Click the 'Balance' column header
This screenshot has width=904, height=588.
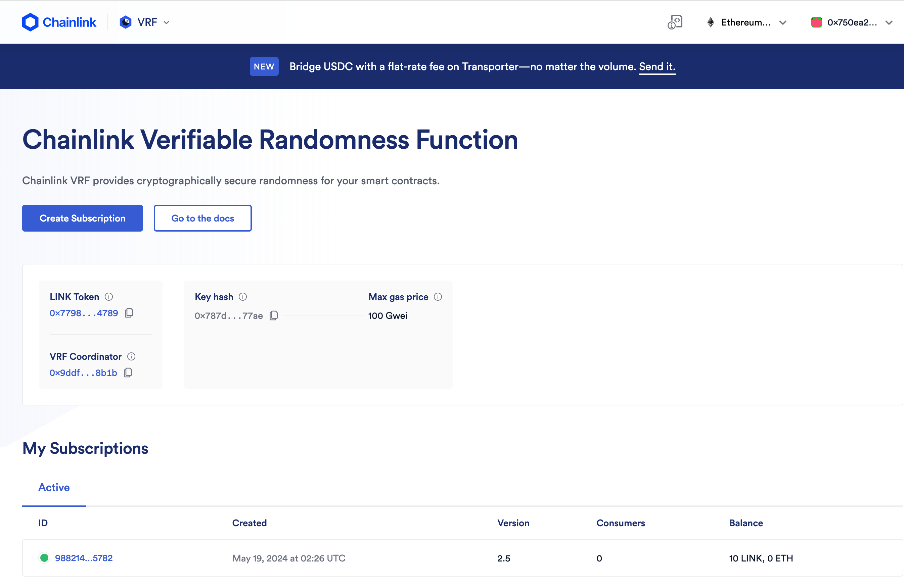(746, 523)
